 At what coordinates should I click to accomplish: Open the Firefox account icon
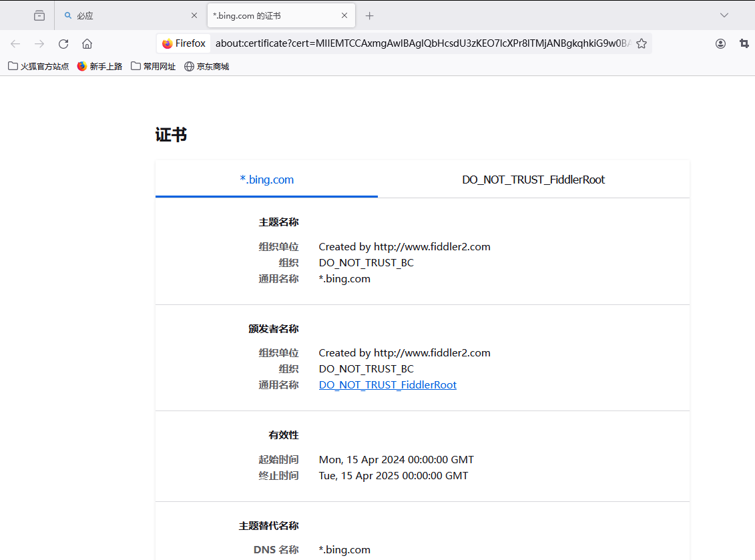click(720, 44)
